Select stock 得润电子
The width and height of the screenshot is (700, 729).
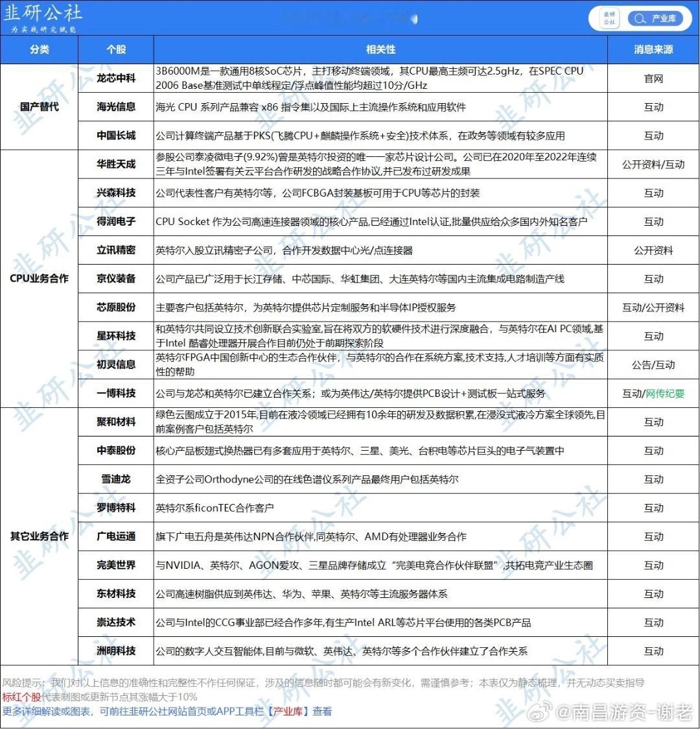(116, 221)
